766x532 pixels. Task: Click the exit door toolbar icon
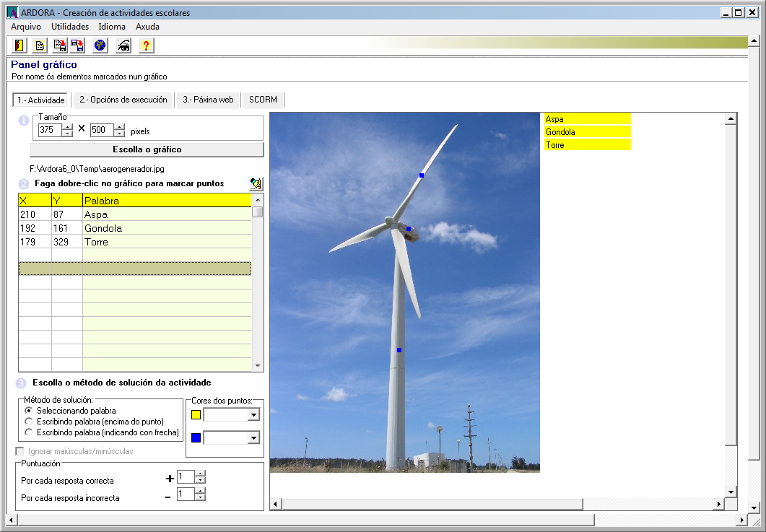tap(19, 45)
